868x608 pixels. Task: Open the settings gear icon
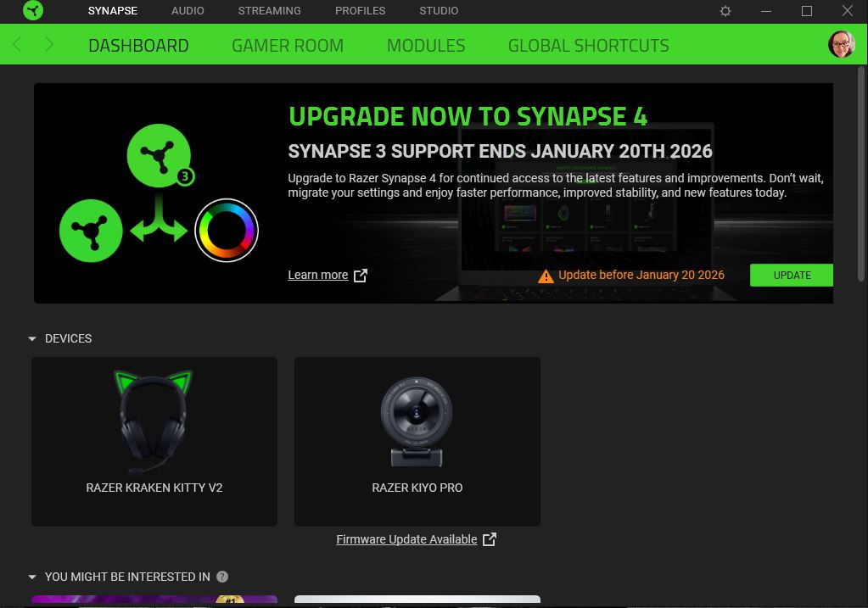[x=725, y=11]
